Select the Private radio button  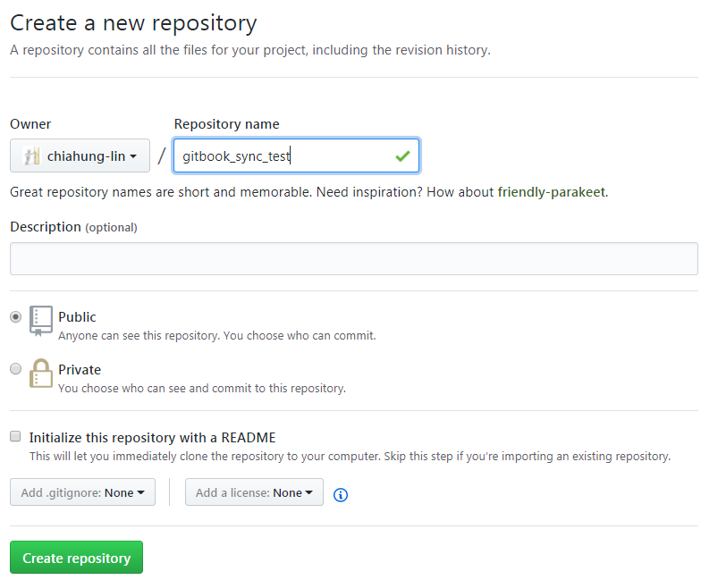(x=15, y=369)
